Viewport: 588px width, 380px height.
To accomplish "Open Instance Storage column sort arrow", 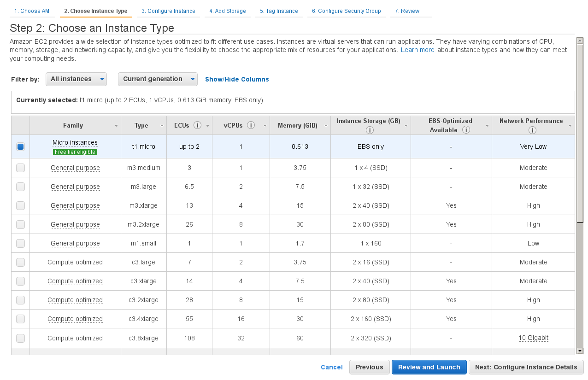I will click(x=406, y=126).
